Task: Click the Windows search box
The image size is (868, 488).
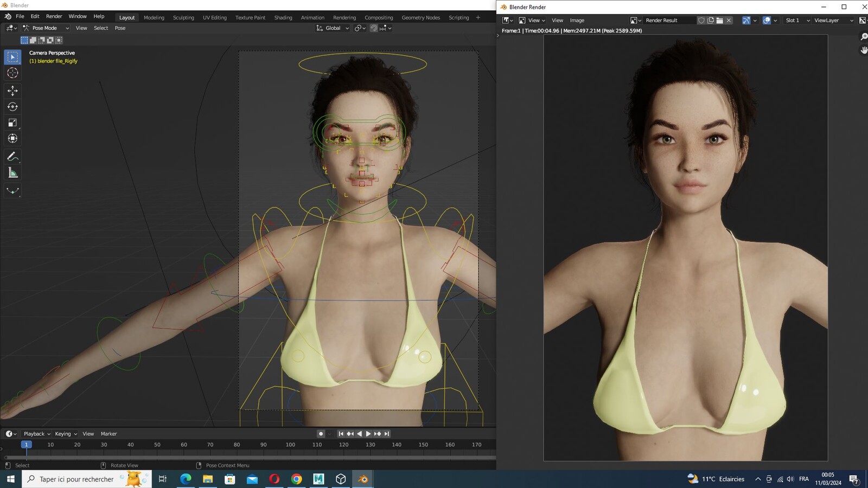Action: pos(87,479)
